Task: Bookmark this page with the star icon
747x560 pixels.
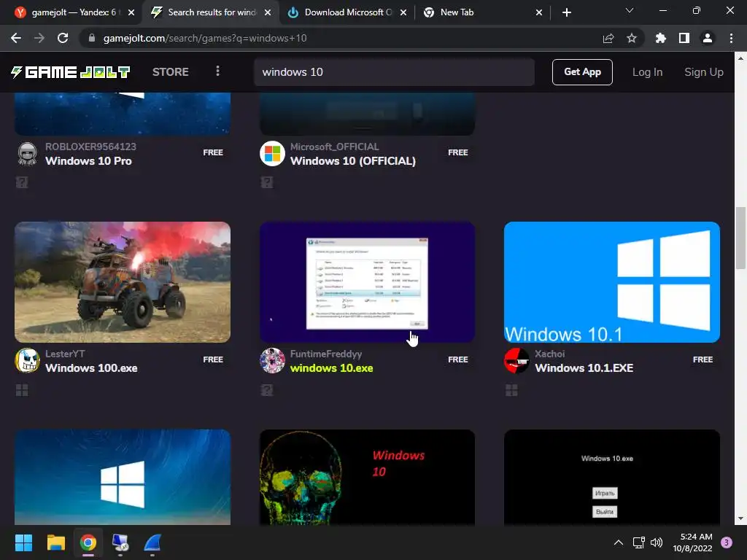Action: 631,38
